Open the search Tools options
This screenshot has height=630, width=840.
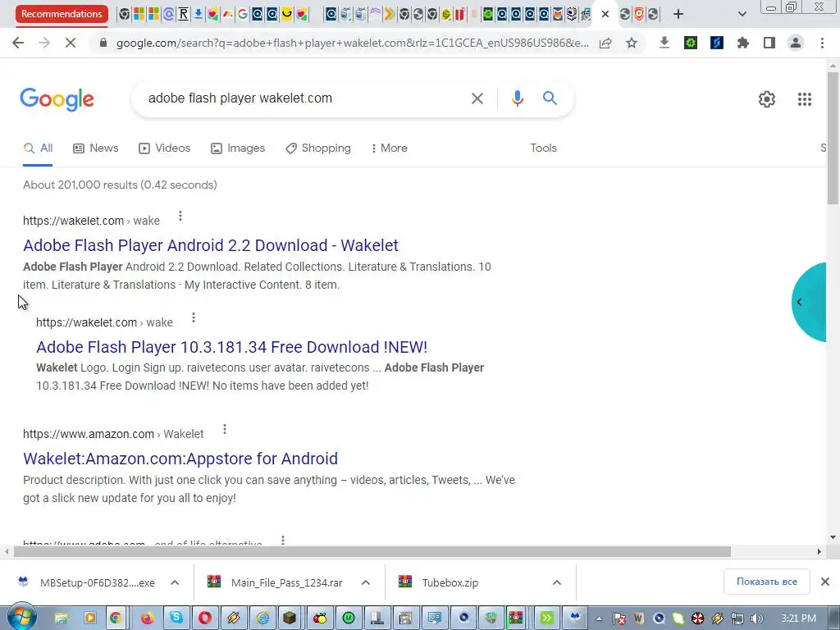[x=543, y=148]
